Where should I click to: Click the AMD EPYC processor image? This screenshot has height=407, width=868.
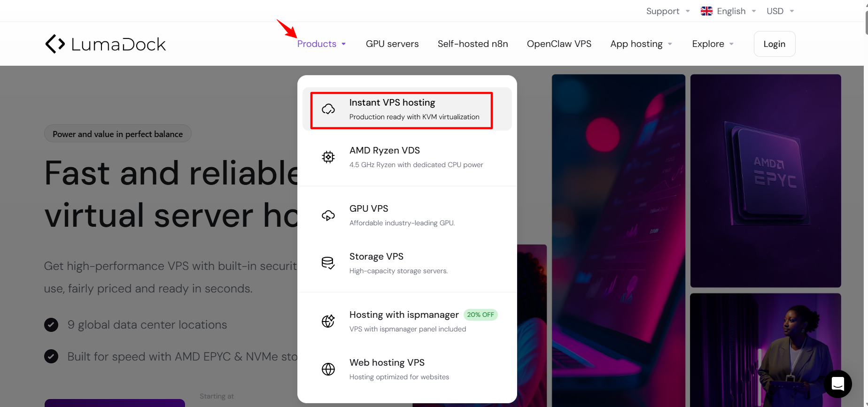pyautogui.click(x=765, y=181)
